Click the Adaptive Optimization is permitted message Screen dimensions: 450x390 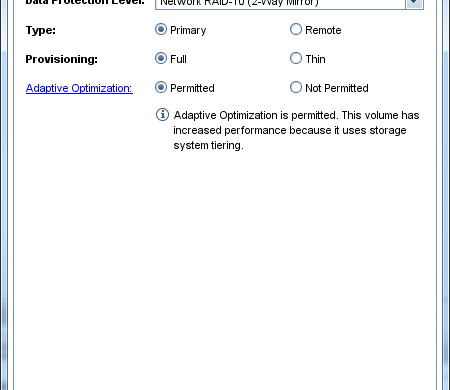[296, 130]
